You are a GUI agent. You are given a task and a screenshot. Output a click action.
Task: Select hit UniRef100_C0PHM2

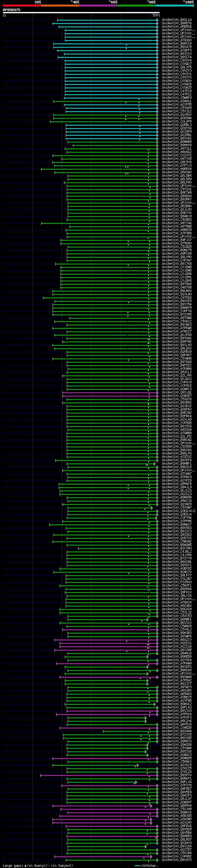pos(177,856)
